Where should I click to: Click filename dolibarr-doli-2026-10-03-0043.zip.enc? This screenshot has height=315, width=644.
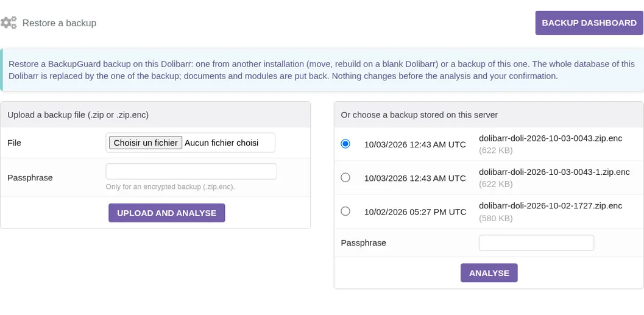coord(550,138)
